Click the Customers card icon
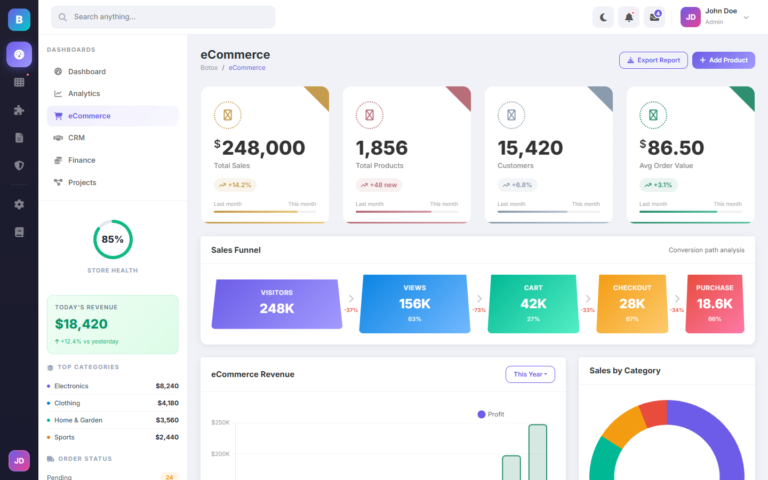 click(511, 115)
